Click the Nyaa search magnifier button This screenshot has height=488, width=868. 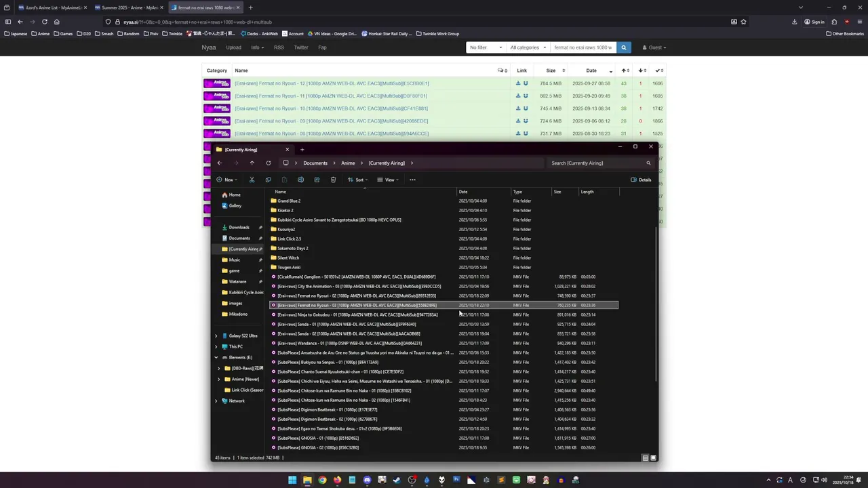coord(624,47)
